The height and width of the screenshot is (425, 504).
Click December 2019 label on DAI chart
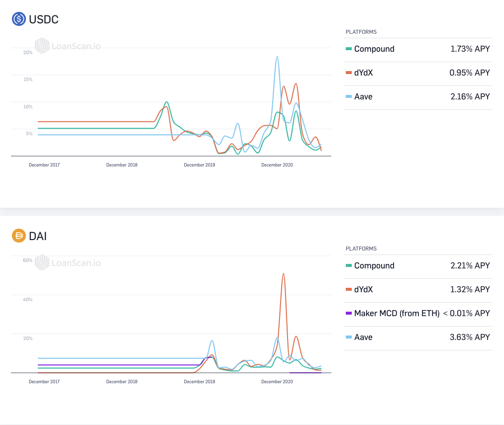tap(200, 382)
